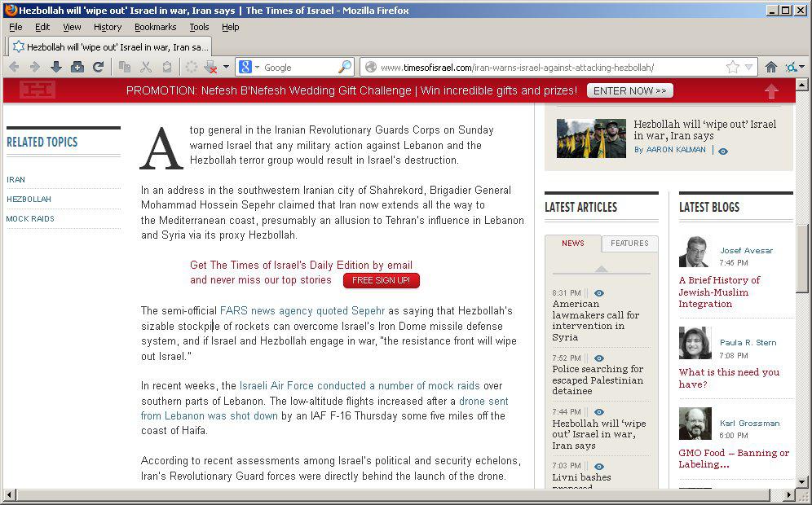Switch to the FEATURES tab
This screenshot has width=812, height=505.
tap(629, 244)
